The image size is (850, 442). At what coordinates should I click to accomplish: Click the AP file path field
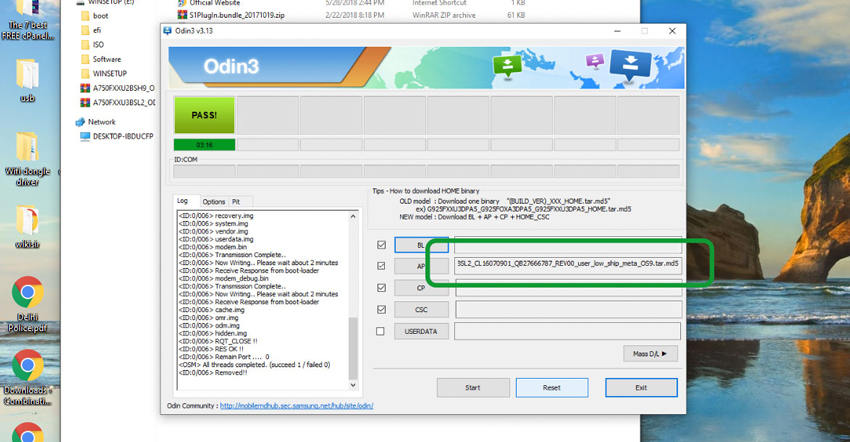click(568, 264)
